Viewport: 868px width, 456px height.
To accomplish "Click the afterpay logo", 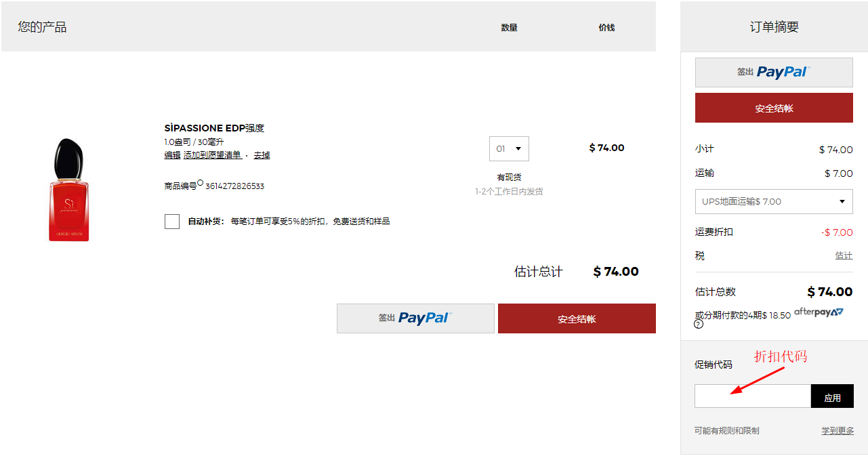I will tap(819, 312).
